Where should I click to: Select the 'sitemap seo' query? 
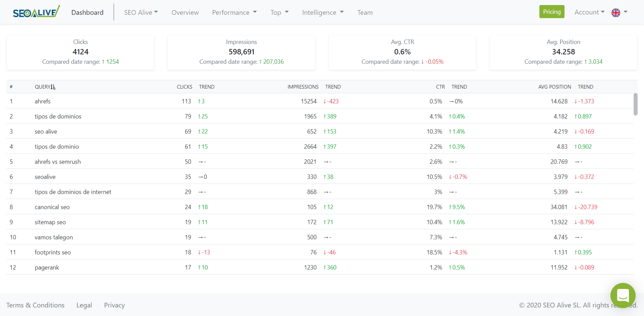pos(50,222)
